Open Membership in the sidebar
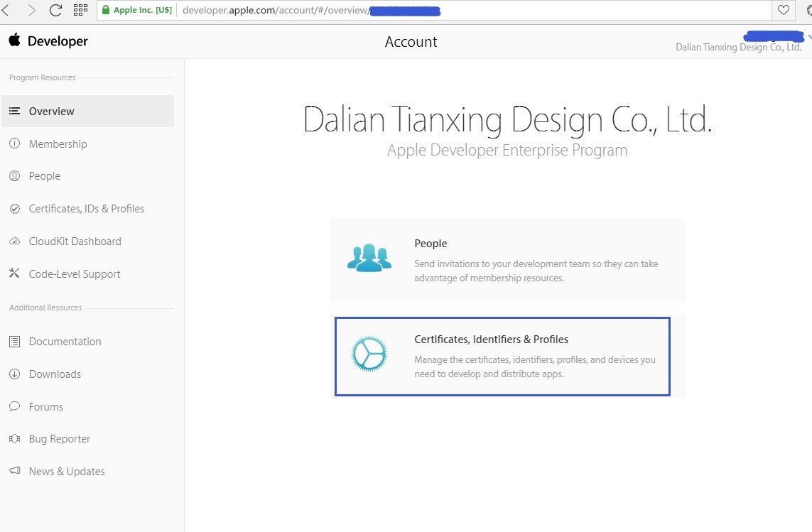 pos(58,144)
